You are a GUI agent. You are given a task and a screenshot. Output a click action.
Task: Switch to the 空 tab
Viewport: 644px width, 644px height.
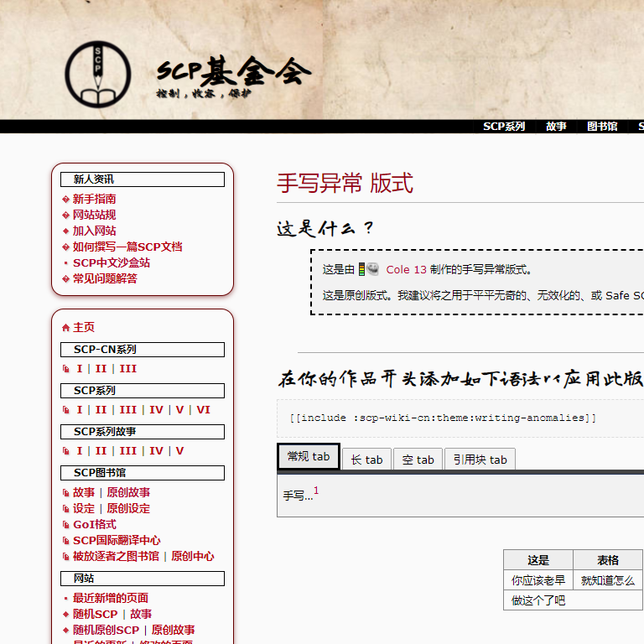pos(418,460)
